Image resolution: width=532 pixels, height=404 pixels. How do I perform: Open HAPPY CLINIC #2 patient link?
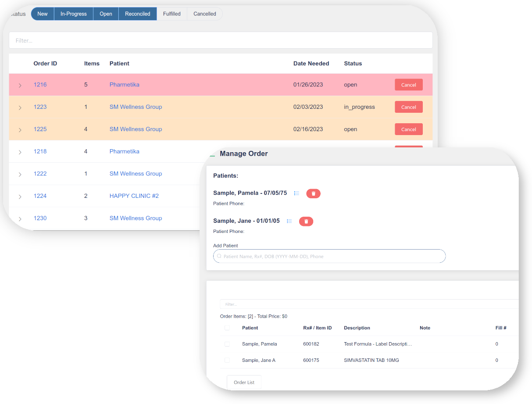coord(134,196)
